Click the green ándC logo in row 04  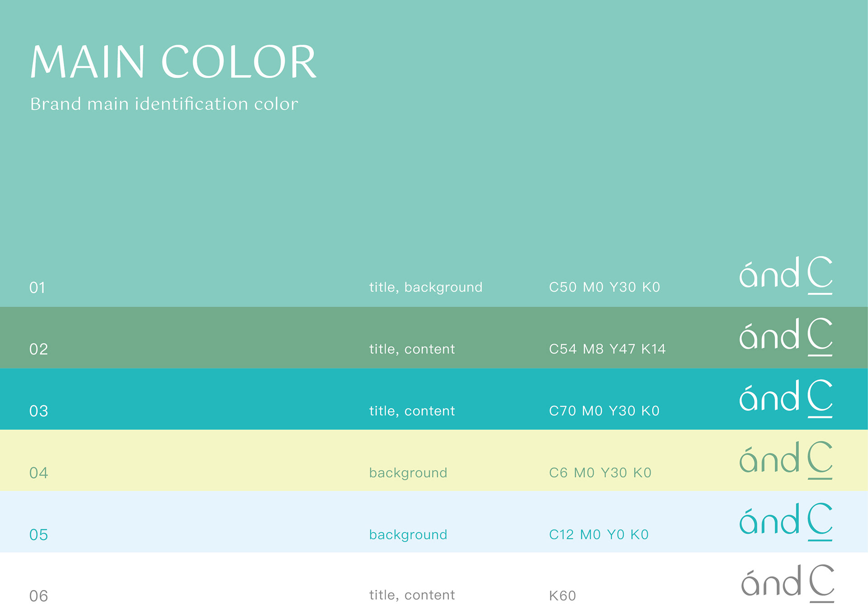(786, 460)
